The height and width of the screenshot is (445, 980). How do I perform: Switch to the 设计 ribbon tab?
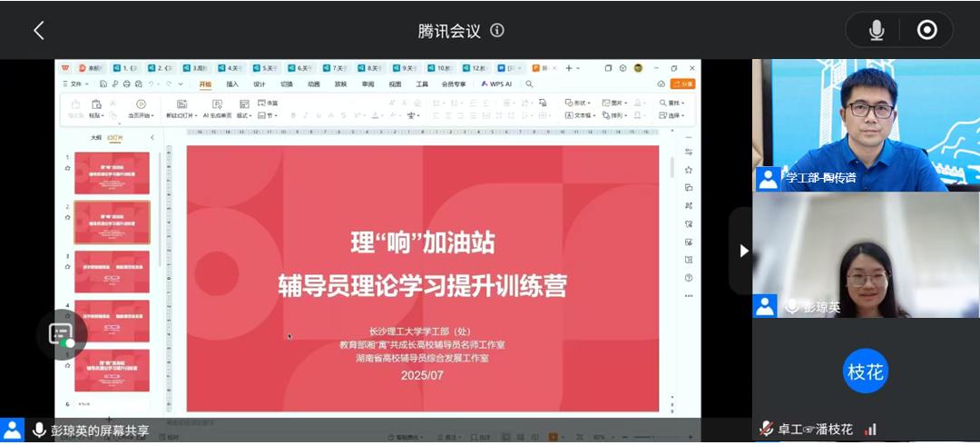click(x=260, y=84)
